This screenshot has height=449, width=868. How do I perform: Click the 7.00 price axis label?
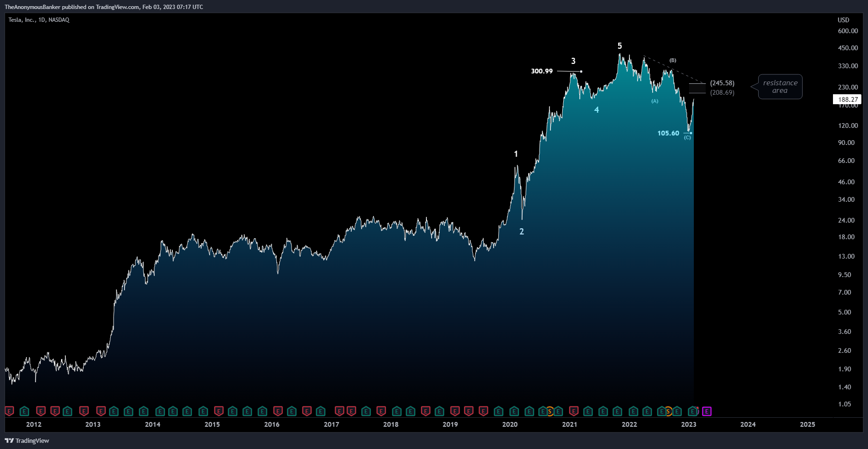tap(844, 292)
